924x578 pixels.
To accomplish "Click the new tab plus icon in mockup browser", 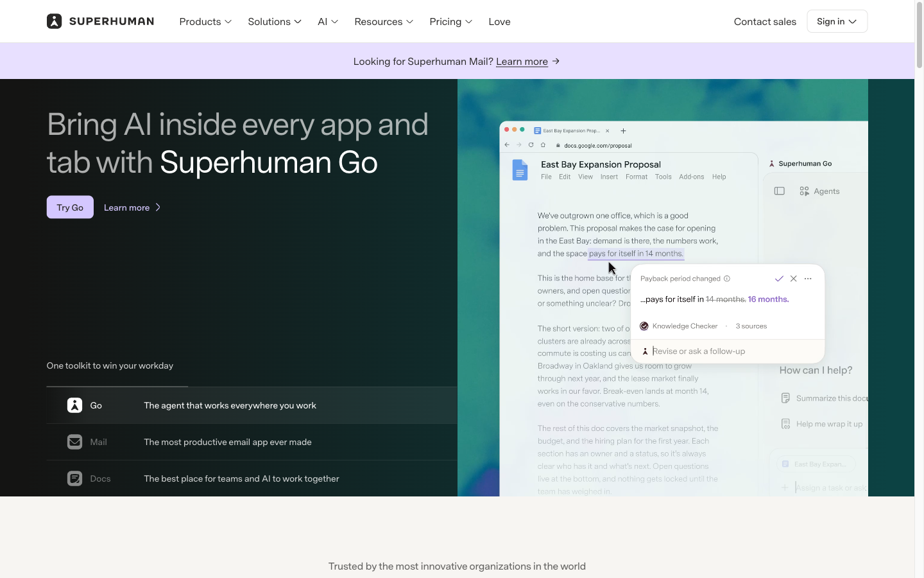I will click(623, 130).
